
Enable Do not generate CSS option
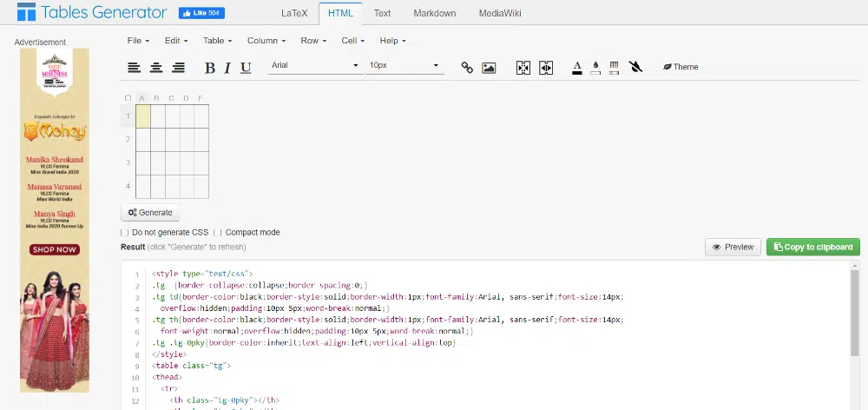click(126, 233)
